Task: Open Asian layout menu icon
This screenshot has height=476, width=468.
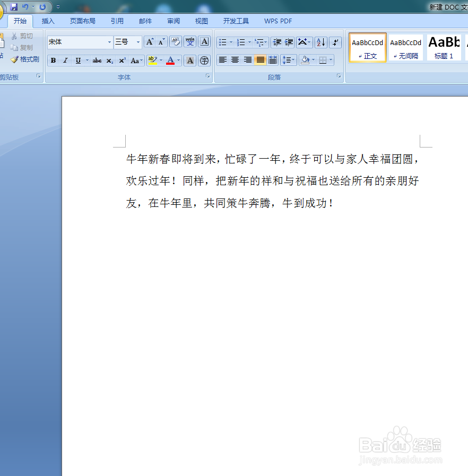Action: (x=304, y=42)
